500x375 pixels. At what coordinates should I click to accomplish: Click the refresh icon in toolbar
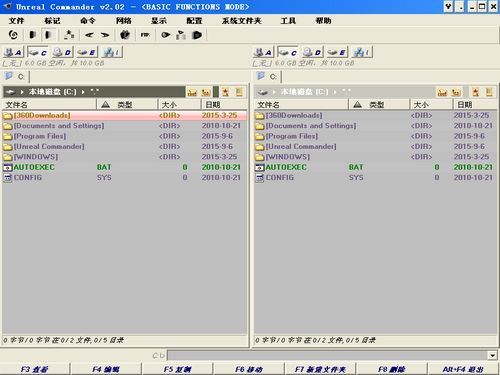pyautogui.click(x=13, y=35)
